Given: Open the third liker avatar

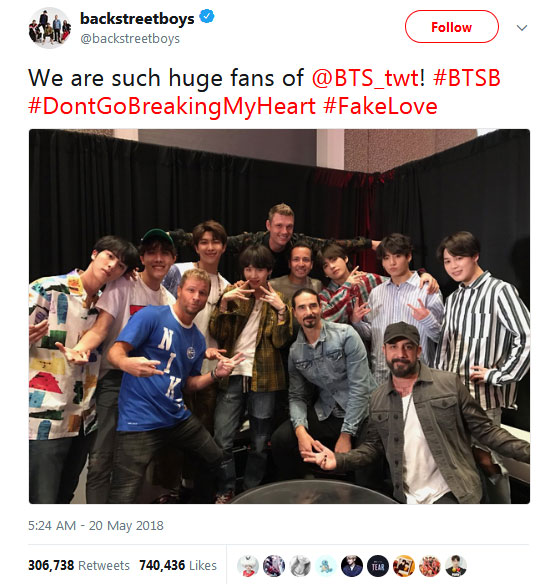Looking at the screenshot, I should click(x=300, y=566).
